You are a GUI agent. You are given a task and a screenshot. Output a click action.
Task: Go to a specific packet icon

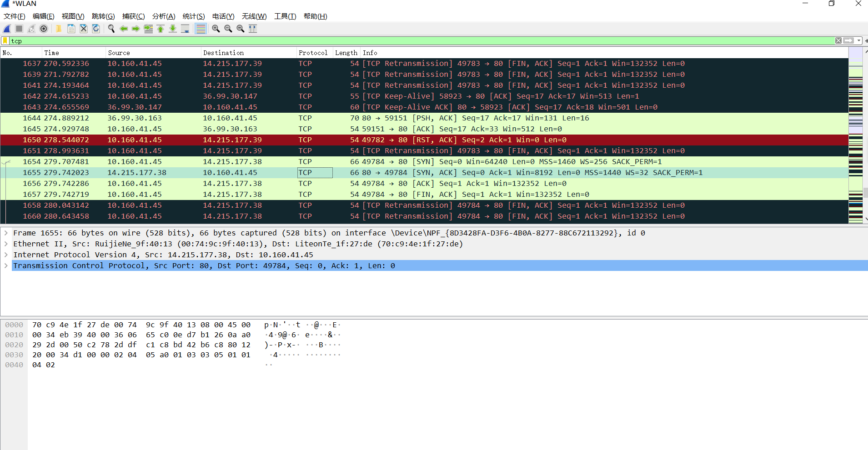tap(148, 29)
